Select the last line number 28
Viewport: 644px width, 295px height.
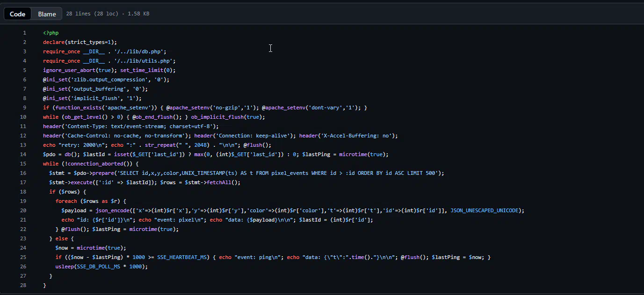tap(23, 285)
